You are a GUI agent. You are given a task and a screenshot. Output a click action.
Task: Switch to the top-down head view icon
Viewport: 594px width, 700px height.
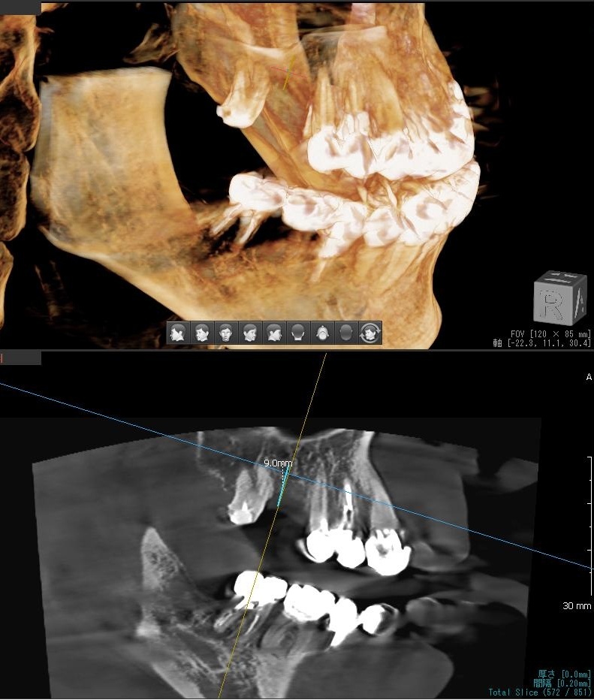tap(322, 333)
